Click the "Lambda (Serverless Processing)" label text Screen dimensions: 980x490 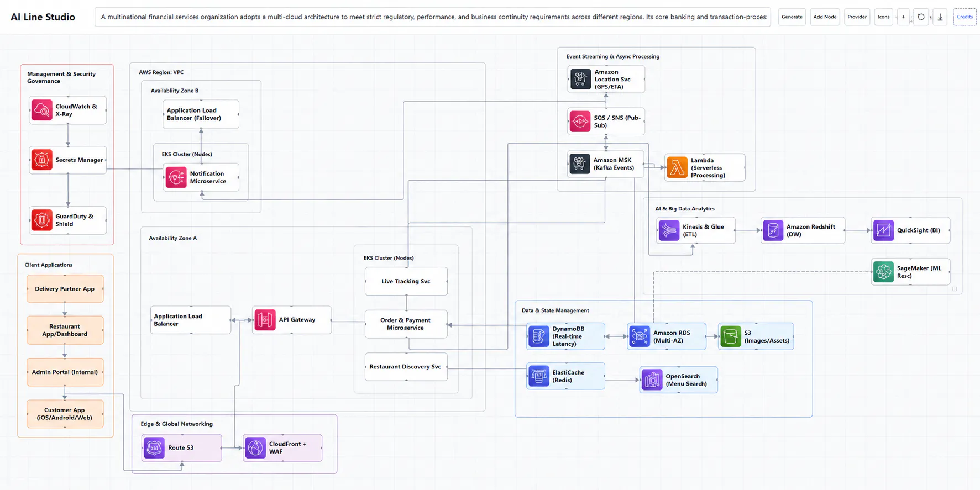(x=708, y=168)
